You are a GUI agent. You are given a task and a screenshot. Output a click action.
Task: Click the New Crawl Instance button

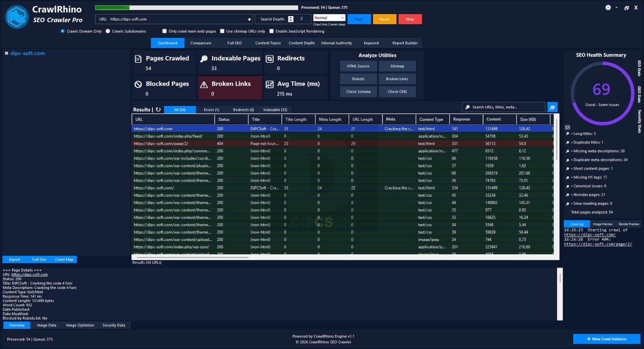coord(607,339)
